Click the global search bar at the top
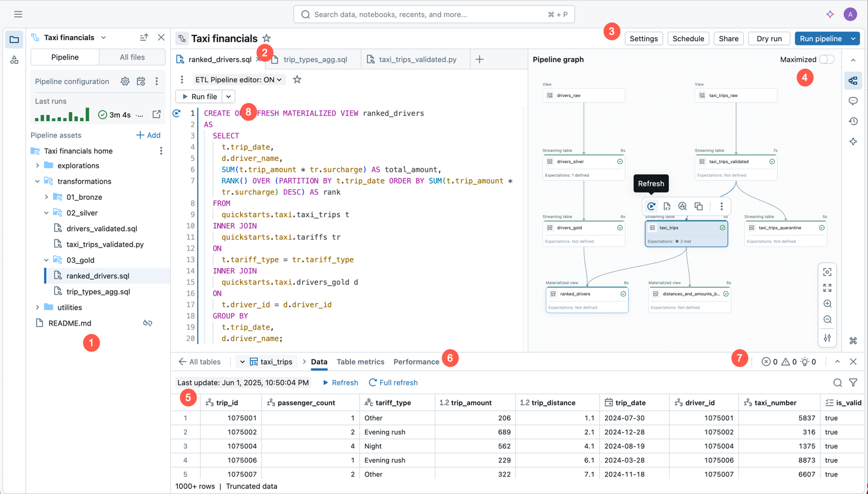 (434, 14)
